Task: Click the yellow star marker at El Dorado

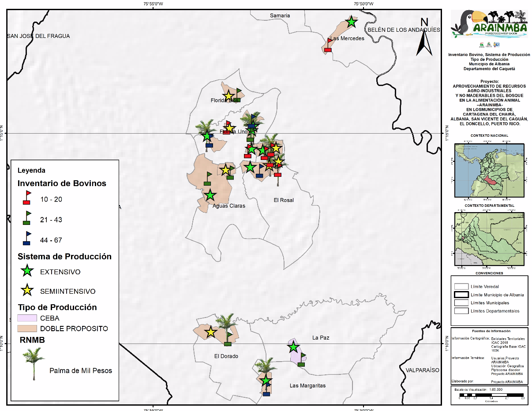Action: click(x=210, y=332)
